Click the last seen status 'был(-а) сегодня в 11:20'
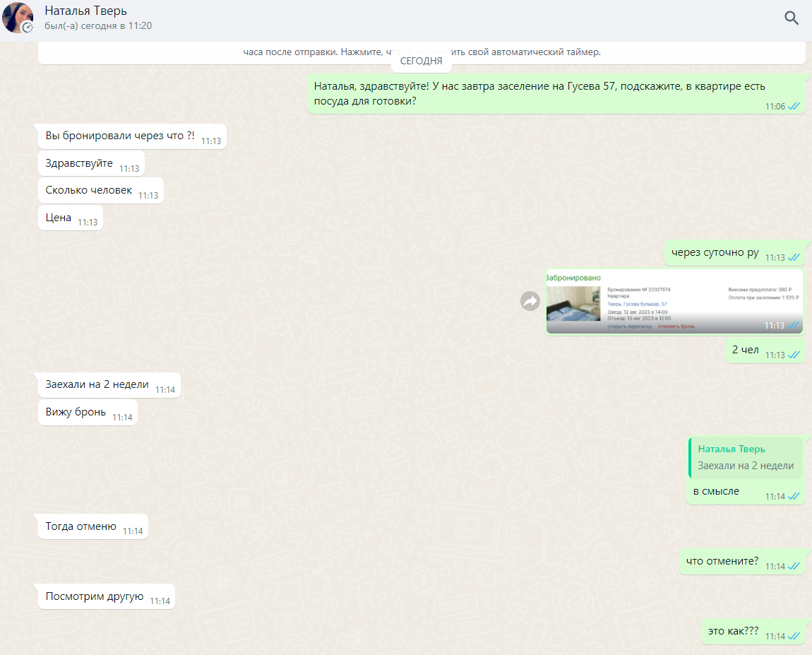Screen dimensions: 812x655 coord(98,26)
